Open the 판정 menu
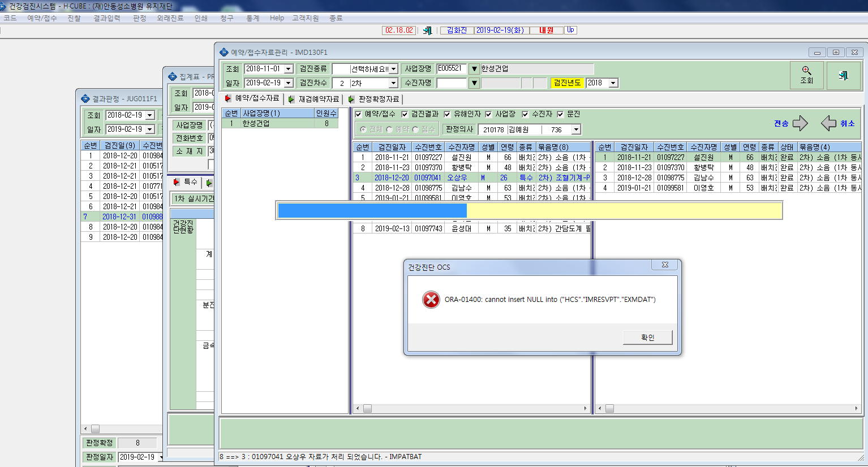Image resolution: width=868 pixels, height=467 pixels. pos(140,18)
